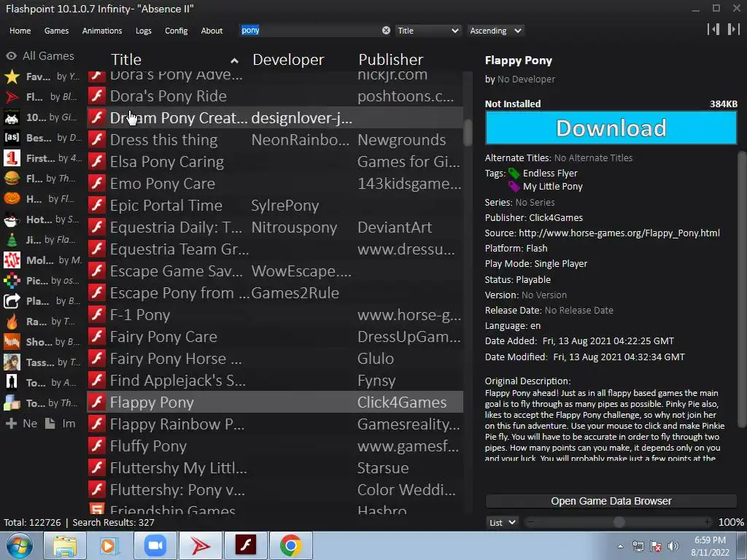The height and width of the screenshot is (560, 747).
Task: Open Flashpoint playlist by Bl... icon
Action: (x=12, y=97)
